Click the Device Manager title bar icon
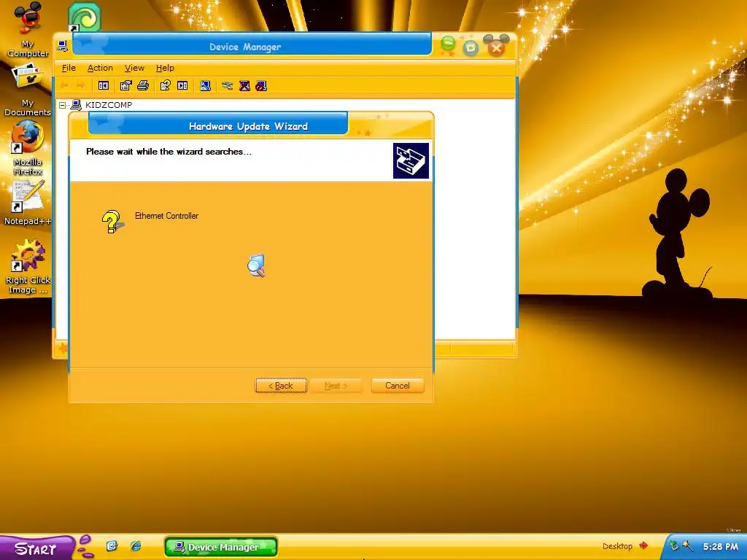This screenshot has width=747, height=560. coord(62,46)
